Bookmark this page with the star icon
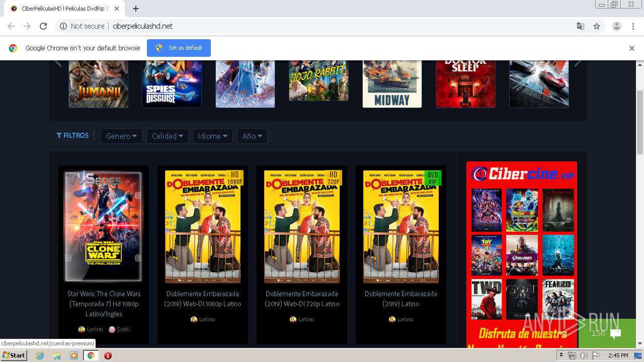 pyautogui.click(x=597, y=26)
